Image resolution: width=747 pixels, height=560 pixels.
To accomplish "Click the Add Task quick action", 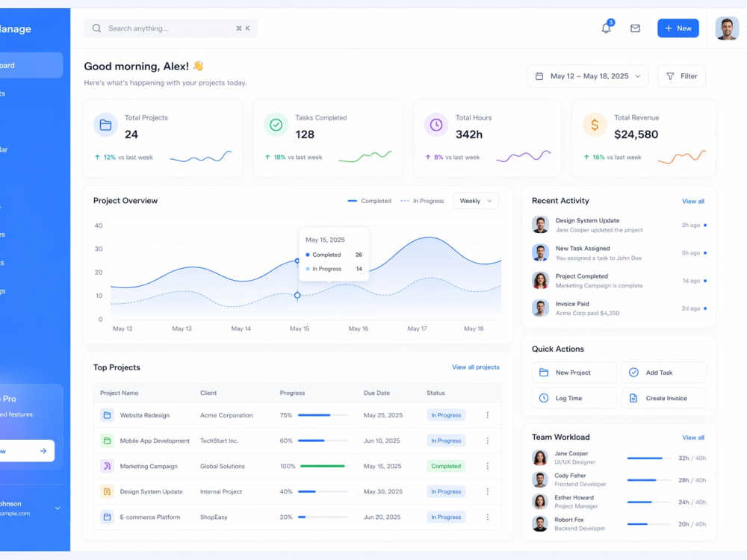I will click(x=663, y=373).
